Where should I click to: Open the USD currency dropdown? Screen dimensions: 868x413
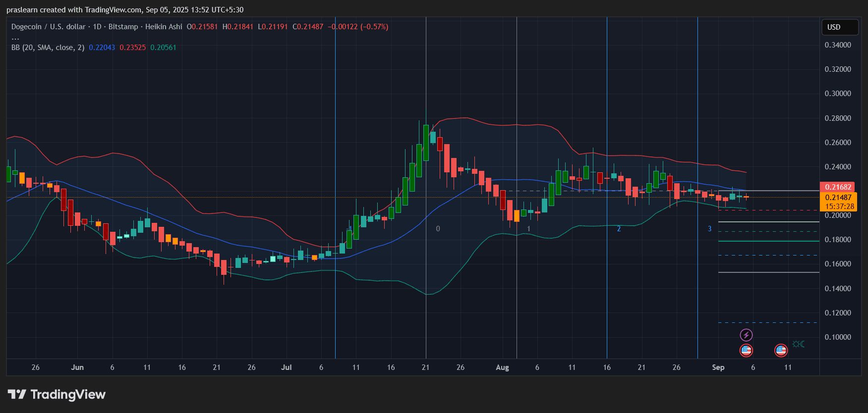839,27
